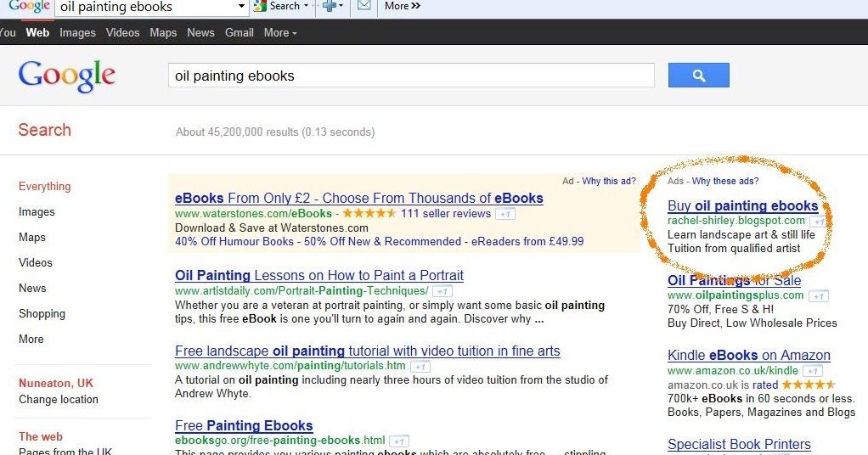
Task: Filter results by News in left sidebar
Action: (x=32, y=288)
